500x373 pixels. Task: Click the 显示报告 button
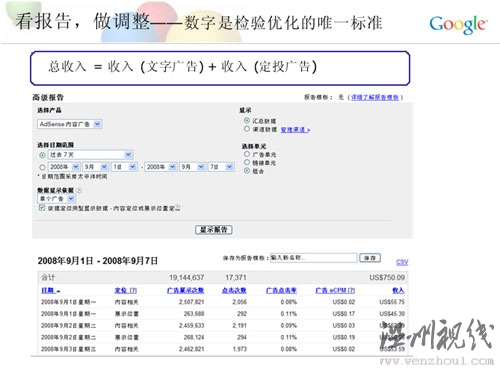214,230
